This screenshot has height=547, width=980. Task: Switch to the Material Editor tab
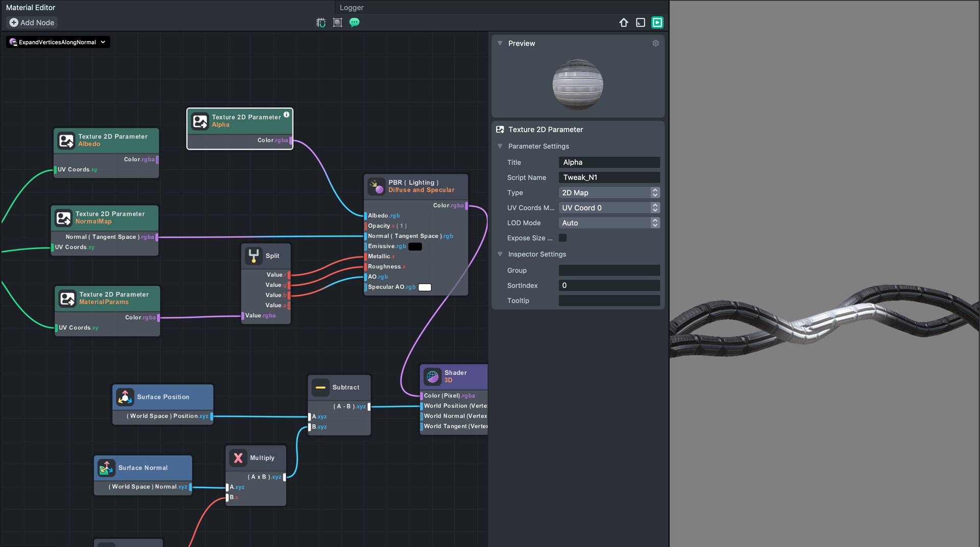coord(31,8)
